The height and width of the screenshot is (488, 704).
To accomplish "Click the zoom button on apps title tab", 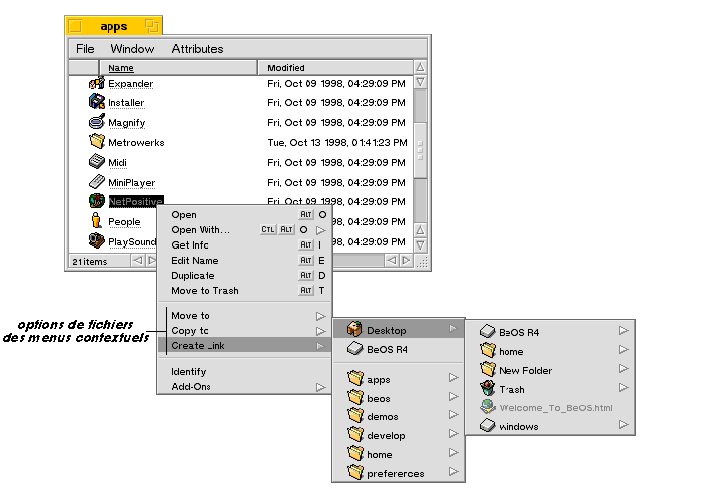I will point(152,26).
